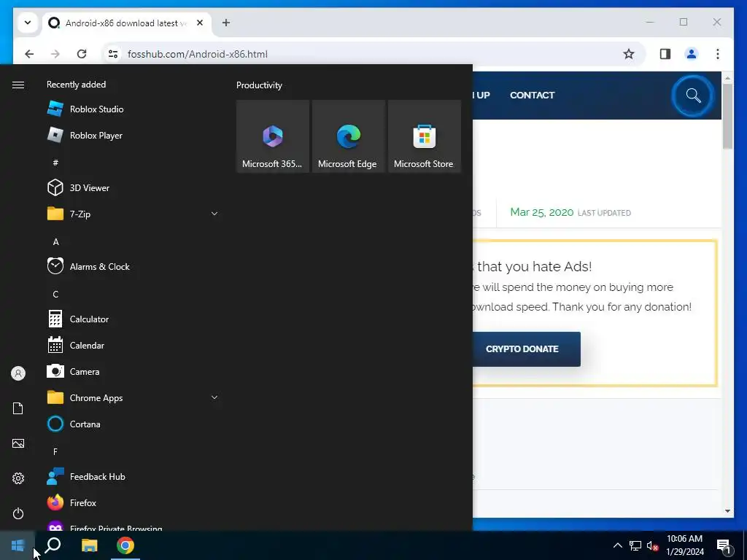Show hidden system tray icons
Image resolution: width=747 pixels, height=560 pixels.
click(x=617, y=545)
